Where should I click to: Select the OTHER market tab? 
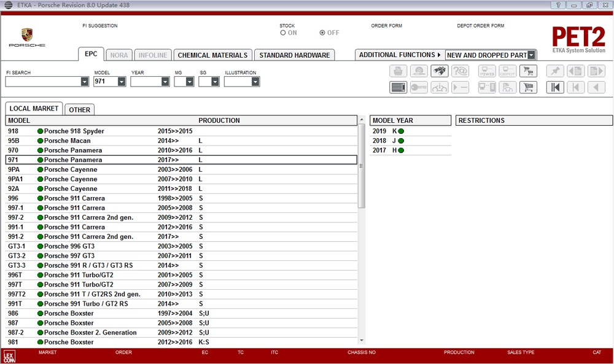(79, 110)
